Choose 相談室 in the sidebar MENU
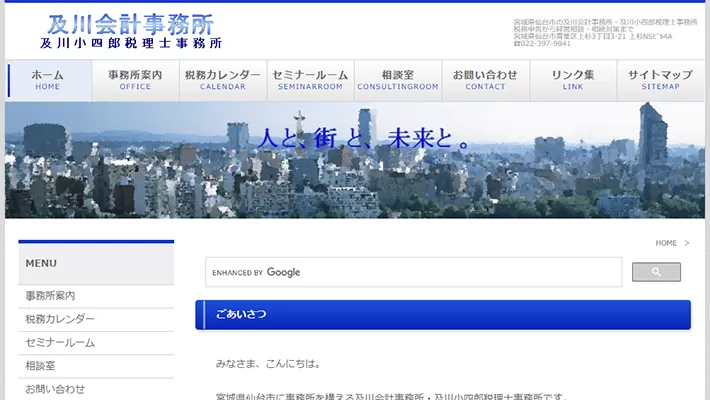The image size is (710, 400). click(40, 366)
